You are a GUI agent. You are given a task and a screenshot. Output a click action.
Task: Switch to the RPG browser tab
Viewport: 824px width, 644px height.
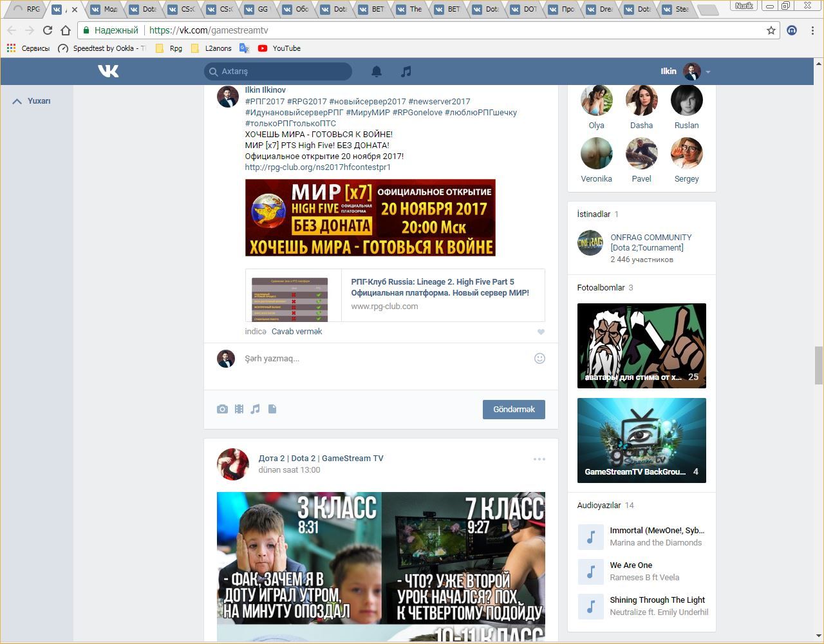point(27,9)
